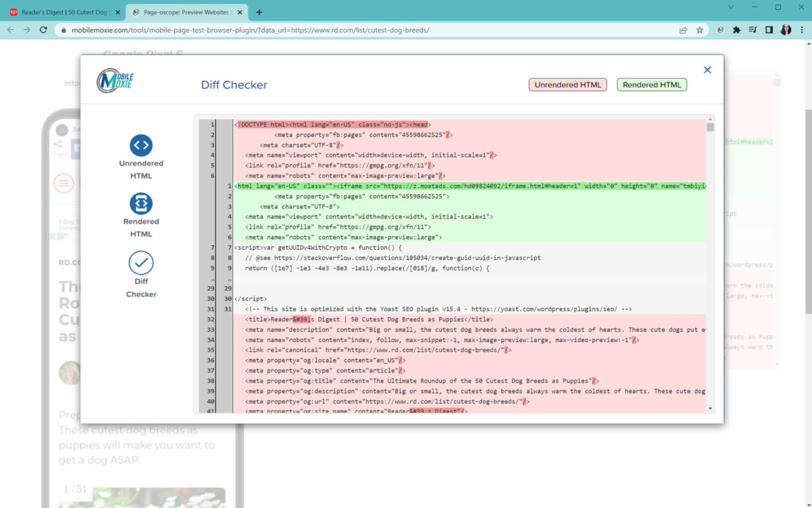The width and height of the screenshot is (812, 508).
Task: Reload the current page
Action: pos(43,30)
